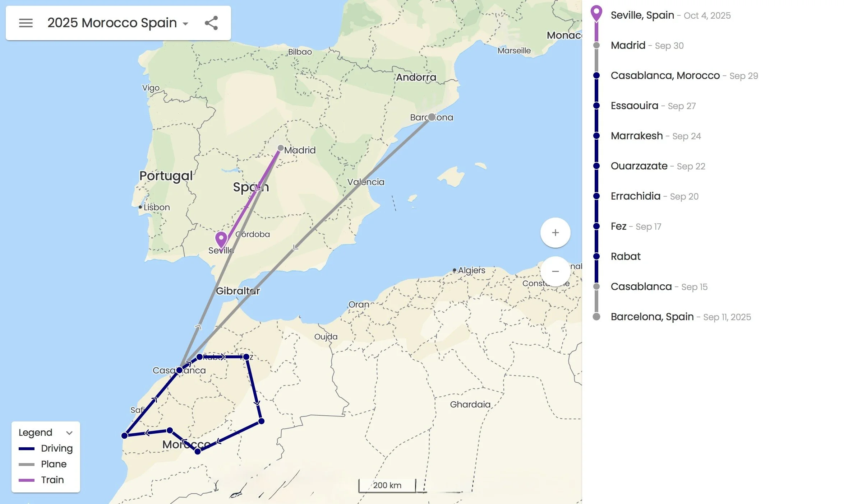
Task: Select Casablanca, Morocco Sep 29 stop
Action: pos(665,75)
